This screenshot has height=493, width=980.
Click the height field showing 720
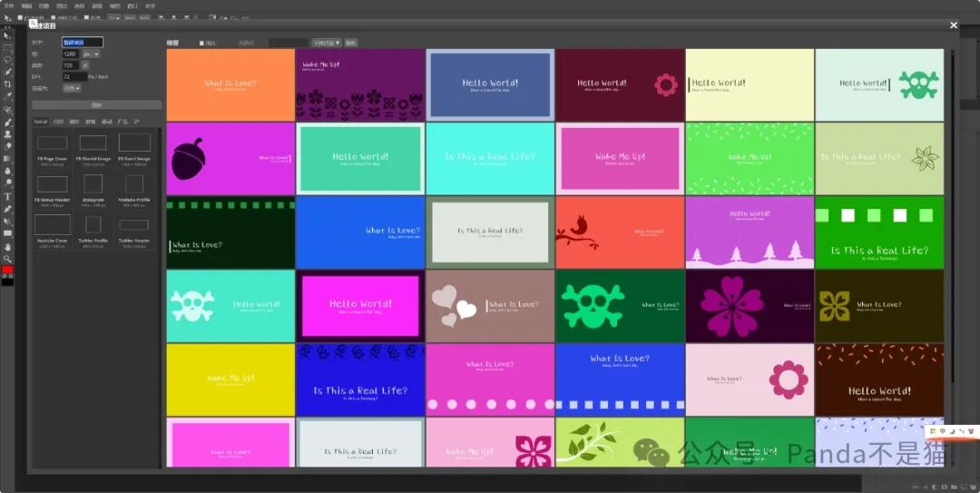click(x=71, y=65)
